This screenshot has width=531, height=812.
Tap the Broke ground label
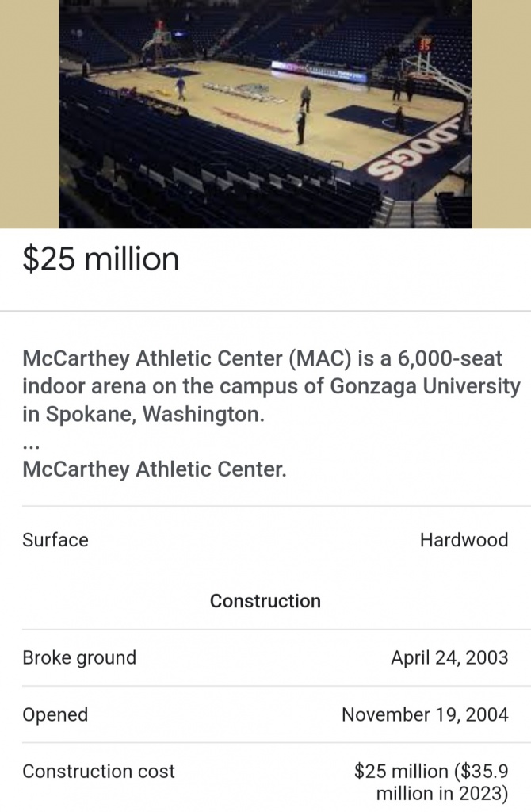(x=79, y=658)
